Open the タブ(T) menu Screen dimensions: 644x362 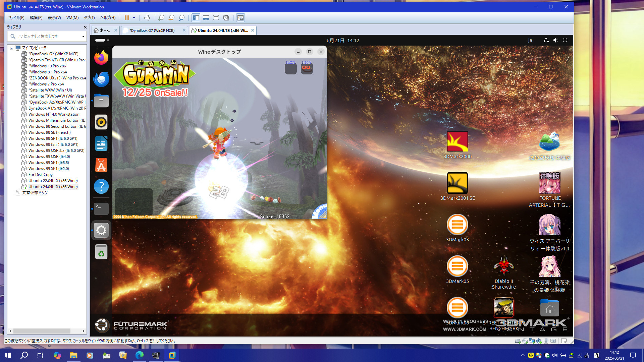[89, 18]
